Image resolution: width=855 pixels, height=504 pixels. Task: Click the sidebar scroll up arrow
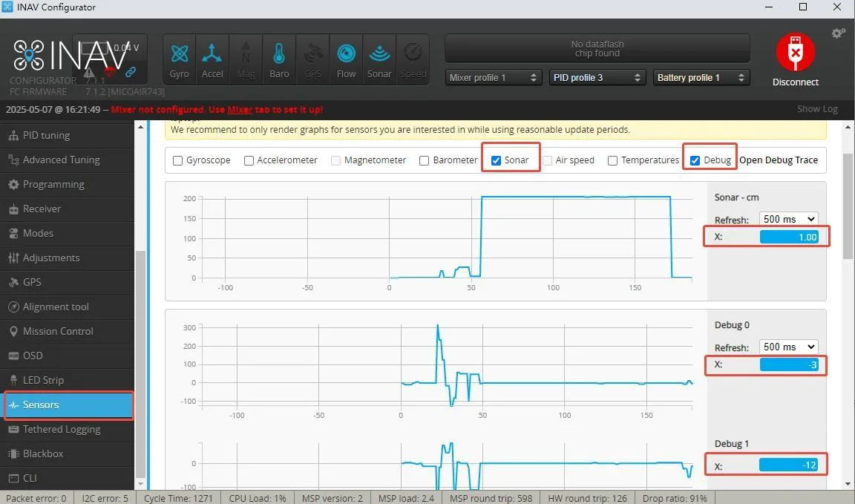coord(141,127)
